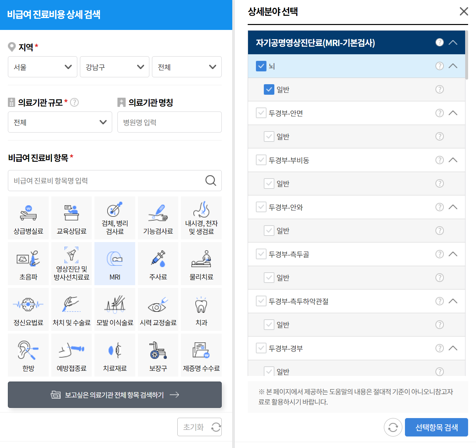This screenshot has width=476, height=448.
Task: Uncheck the 뇌 checkbox
Action: [261, 66]
